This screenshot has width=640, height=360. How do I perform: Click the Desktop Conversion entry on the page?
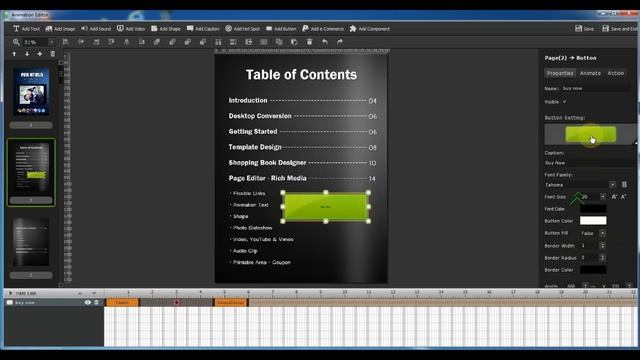coord(260,116)
